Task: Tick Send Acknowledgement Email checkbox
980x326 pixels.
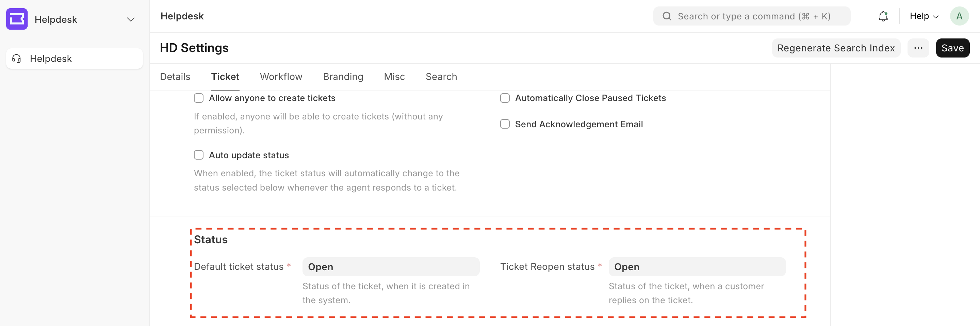Action: (x=505, y=125)
